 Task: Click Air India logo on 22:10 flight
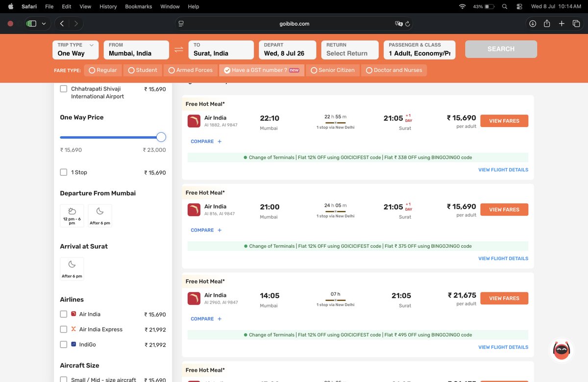coord(194,121)
